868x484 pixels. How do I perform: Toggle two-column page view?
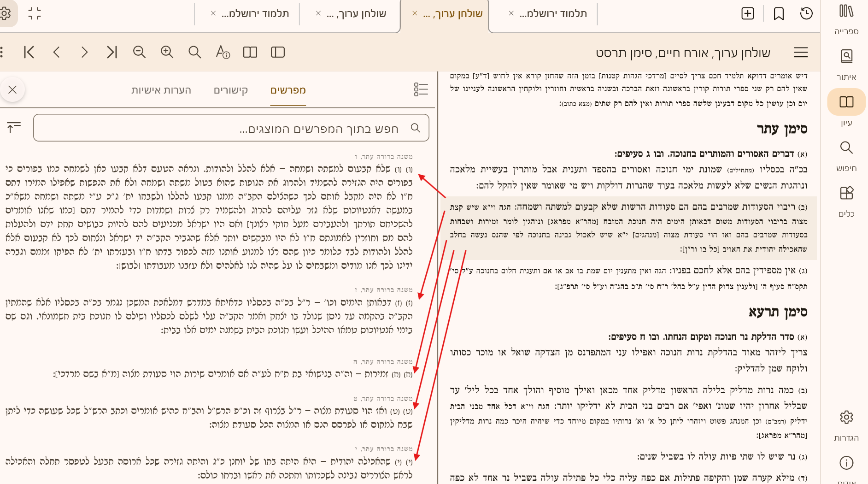click(249, 52)
